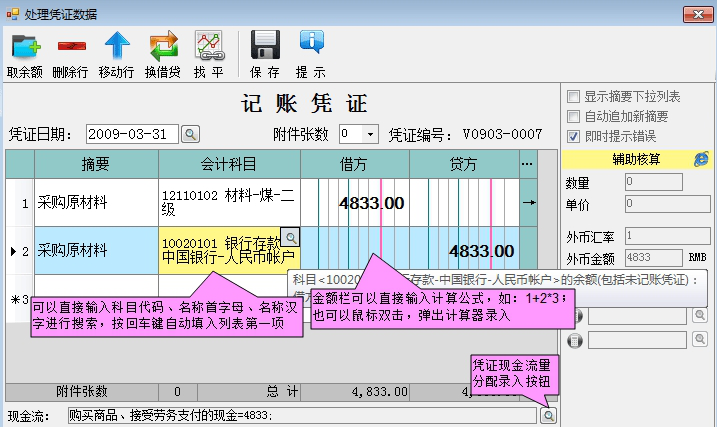Screen dimensions: 717x444
Task: Click the 借方 column header
Action: point(355,164)
